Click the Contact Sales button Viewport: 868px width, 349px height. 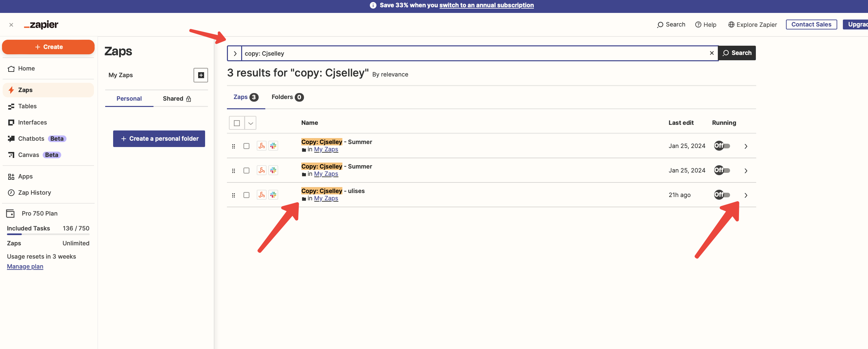pos(811,25)
